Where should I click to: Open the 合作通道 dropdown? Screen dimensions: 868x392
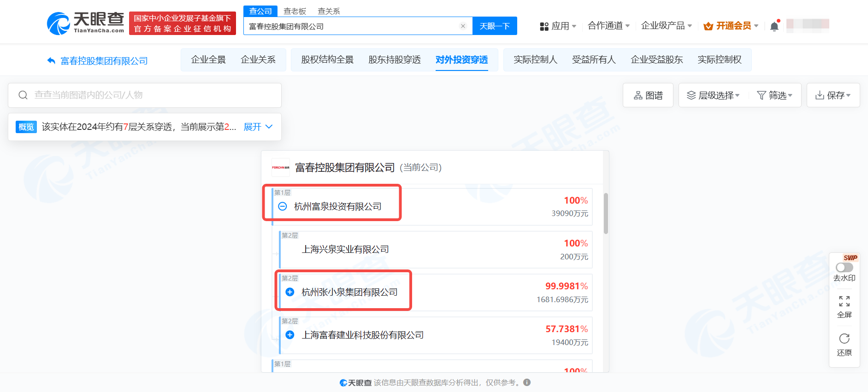click(608, 26)
